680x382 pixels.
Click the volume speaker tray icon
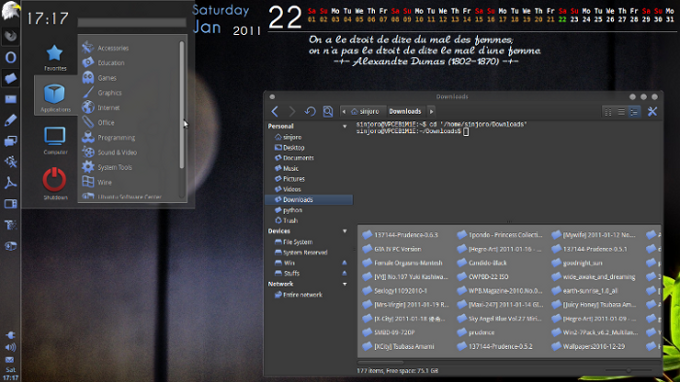10,347
